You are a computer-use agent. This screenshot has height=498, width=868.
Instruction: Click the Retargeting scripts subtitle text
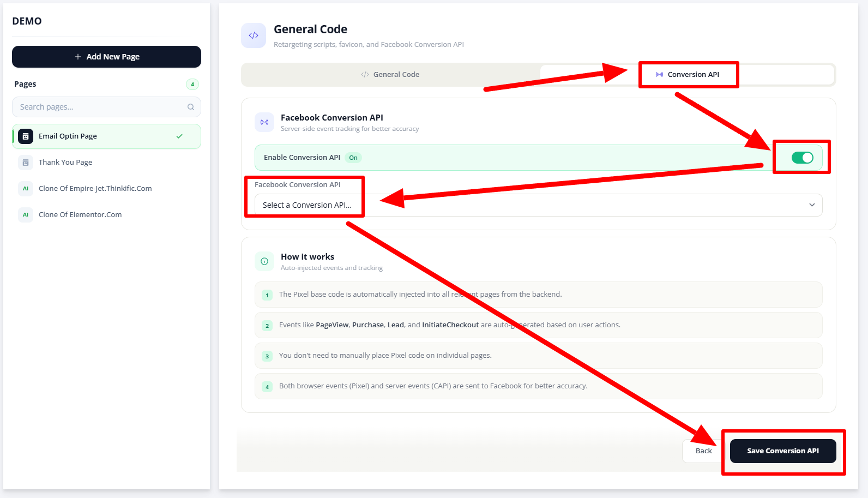click(x=369, y=45)
